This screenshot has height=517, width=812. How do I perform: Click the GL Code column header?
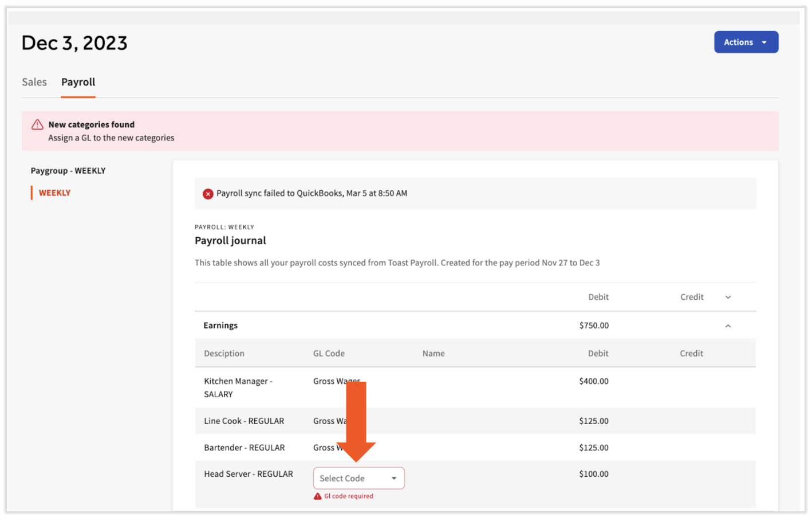coord(329,354)
